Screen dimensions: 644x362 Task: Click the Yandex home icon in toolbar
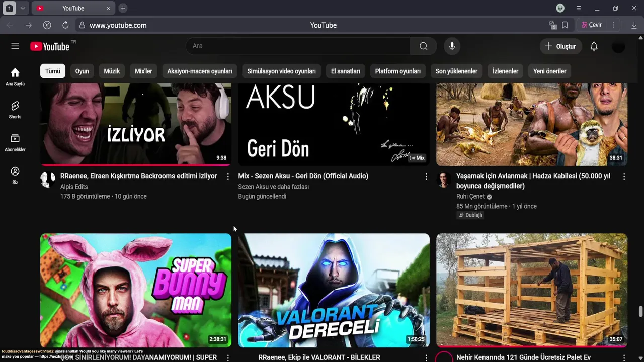[47, 25]
